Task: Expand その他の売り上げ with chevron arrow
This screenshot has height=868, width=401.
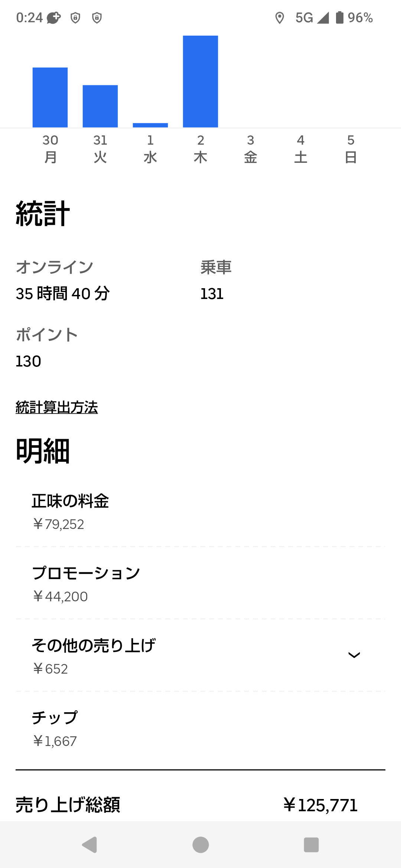Action: point(354,655)
